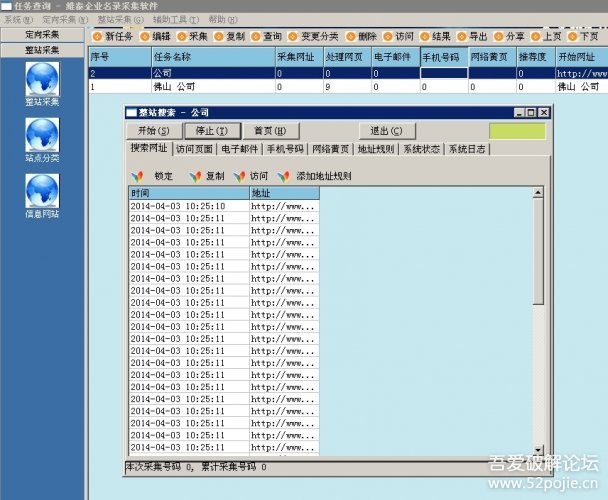Sort by 序号 column header
Image resolution: width=608 pixels, height=500 pixels.
coord(119,57)
